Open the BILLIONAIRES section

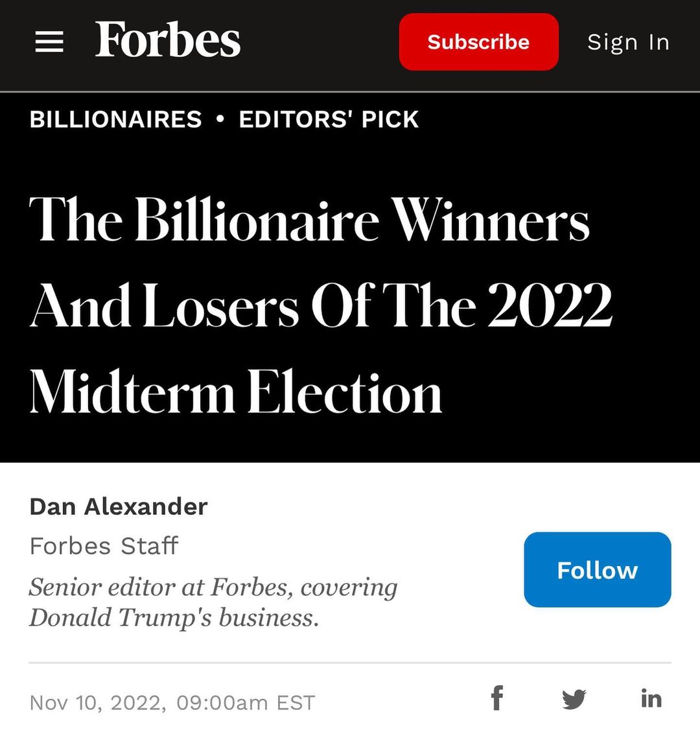[x=116, y=119]
